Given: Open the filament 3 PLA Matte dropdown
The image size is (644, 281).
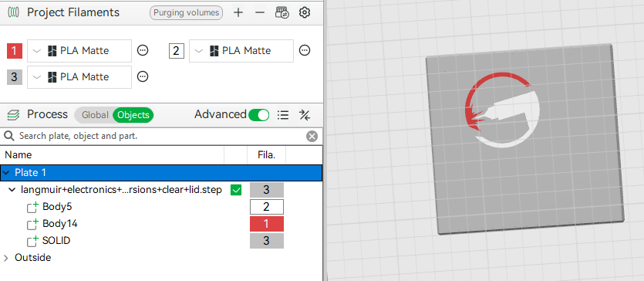Looking at the screenshot, I should (x=79, y=77).
